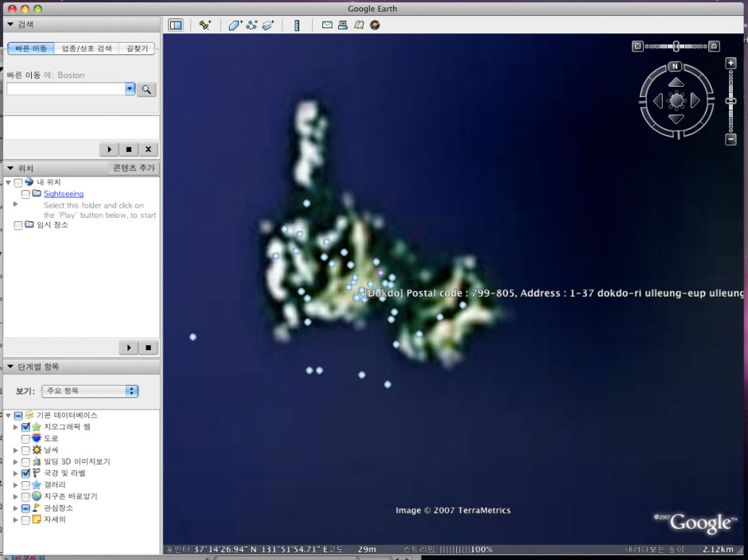This screenshot has width=748, height=560.
Task: Click the tilt-up icon left of tilt slider
Action: (637, 46)
